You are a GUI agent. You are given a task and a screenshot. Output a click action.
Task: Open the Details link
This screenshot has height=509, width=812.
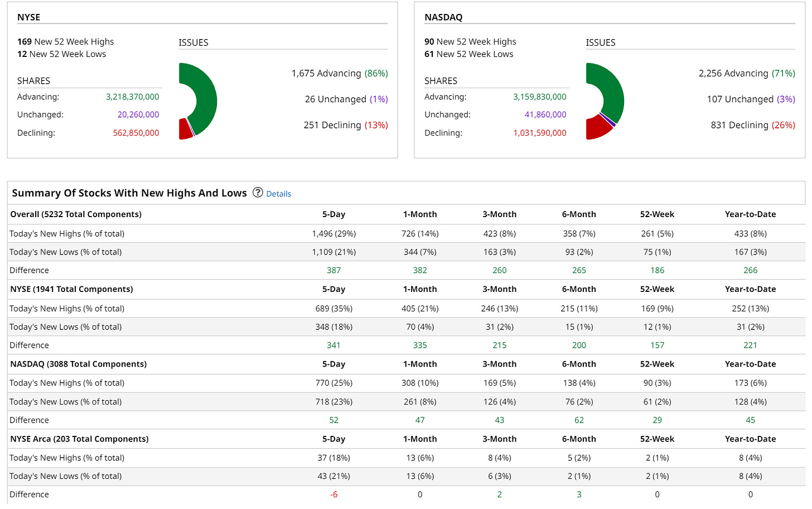(279, 194)
